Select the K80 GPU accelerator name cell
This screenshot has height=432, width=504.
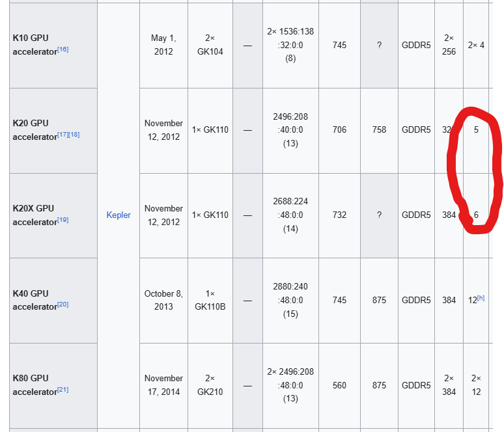[53, 385]
